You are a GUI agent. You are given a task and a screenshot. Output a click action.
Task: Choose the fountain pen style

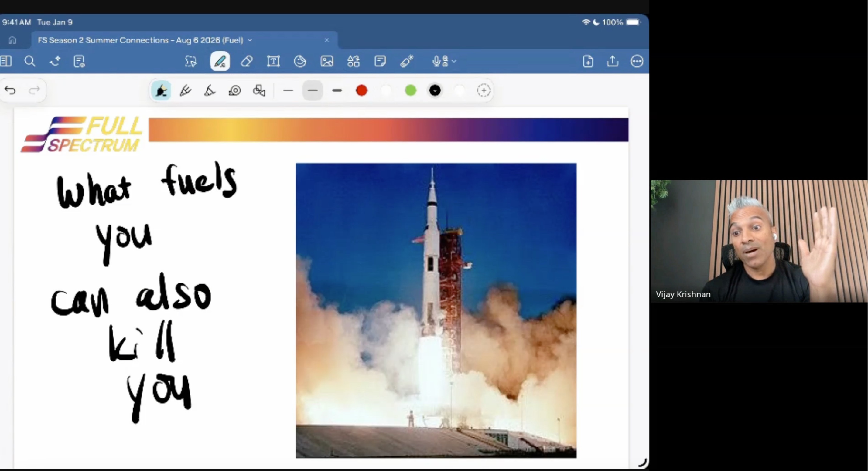pyautogui.click(x=161, y=90)
